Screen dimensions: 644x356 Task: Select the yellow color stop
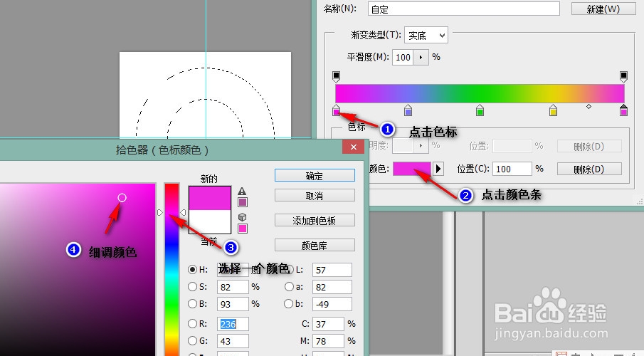pyautogui.click(x=553, y=110)
